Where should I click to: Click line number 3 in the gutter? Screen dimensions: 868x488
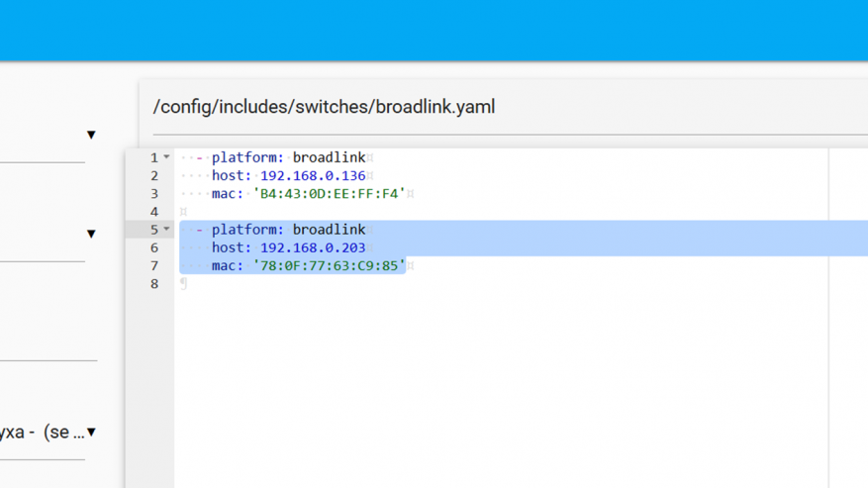point(154,194)
